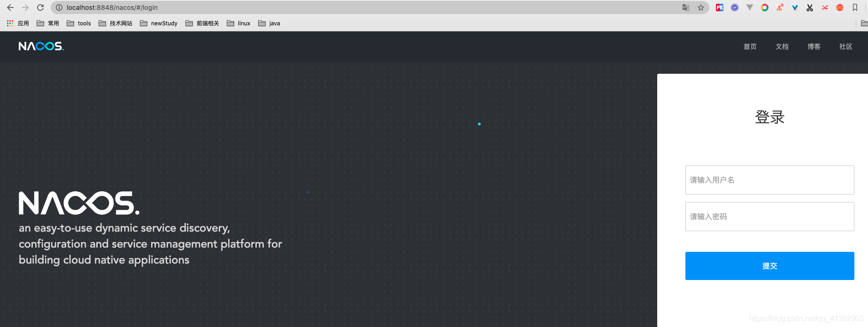
Task: Open the red crossed-lines extension icon
Action: [825, 8]
